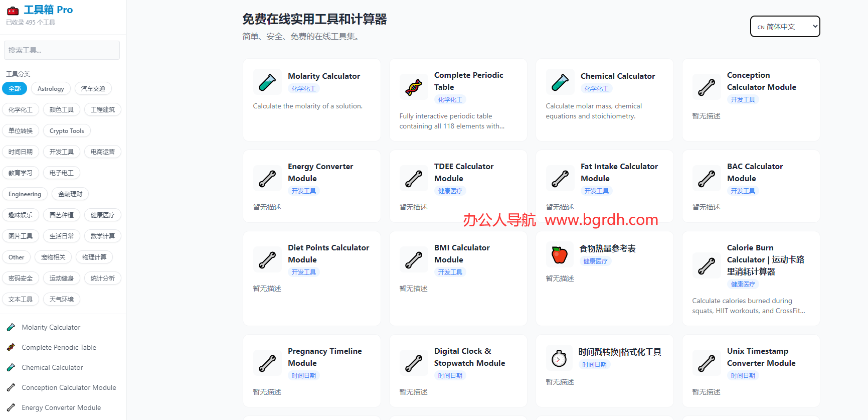Filter by 单位转换 category

click(x=21, y=131)
